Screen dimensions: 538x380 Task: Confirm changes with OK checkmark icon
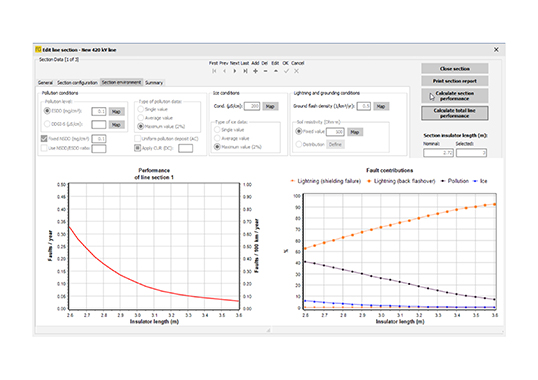(x=286, y=71)
